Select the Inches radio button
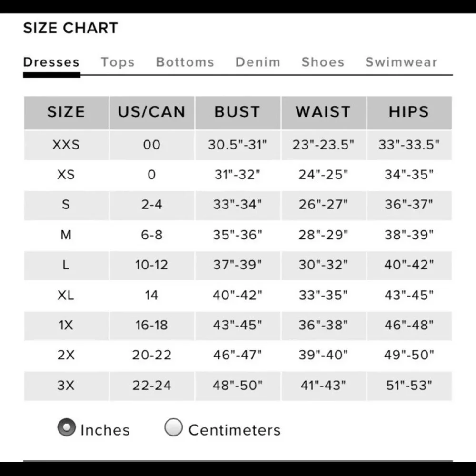Image resolution: width=476 pixels, height=476 pixels. click(67, 427)
